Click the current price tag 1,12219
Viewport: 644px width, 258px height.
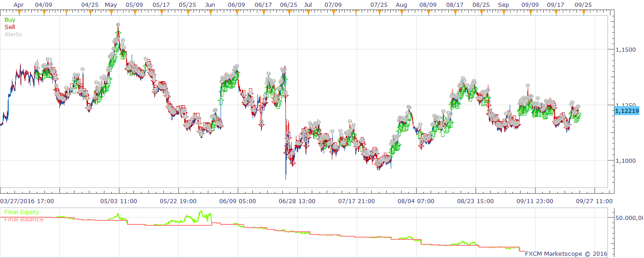(x=627, y=111)
